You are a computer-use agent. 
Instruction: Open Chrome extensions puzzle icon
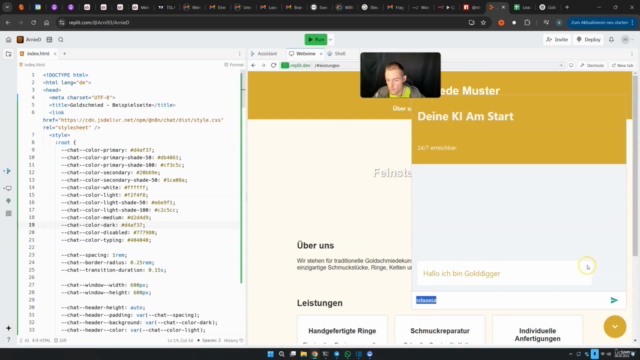click(527, 22)
